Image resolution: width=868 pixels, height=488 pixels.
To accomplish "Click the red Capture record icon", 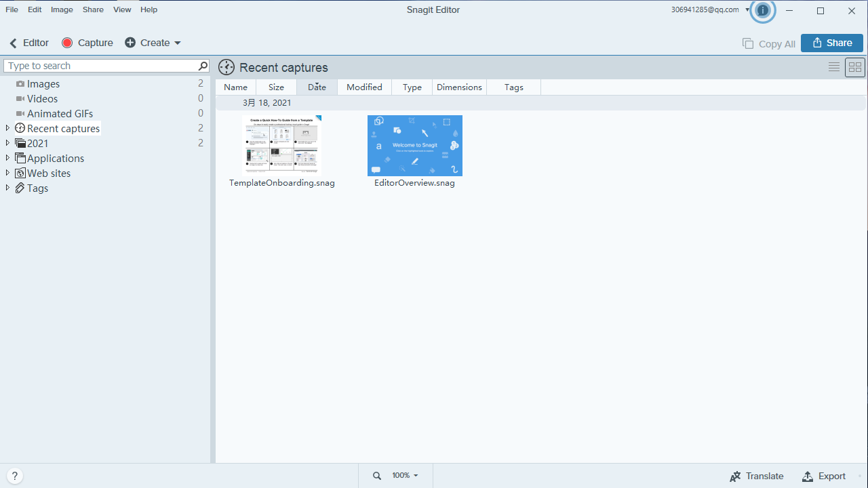I will 67,43.
